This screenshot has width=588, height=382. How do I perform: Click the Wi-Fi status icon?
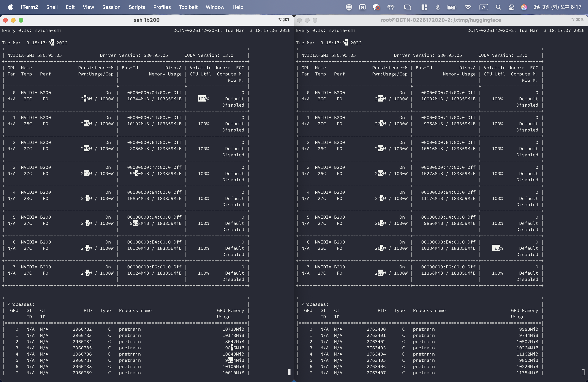pos(467,7)
